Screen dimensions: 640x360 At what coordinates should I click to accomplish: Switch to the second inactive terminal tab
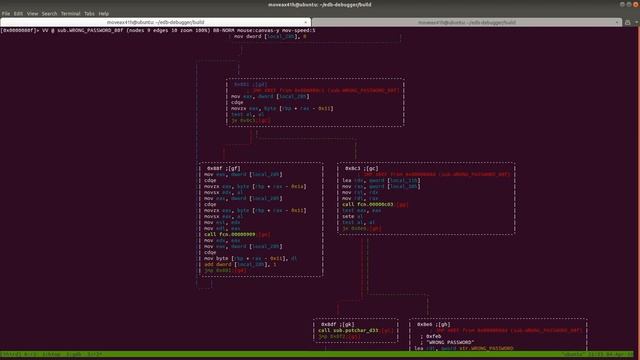coord(467,22)
